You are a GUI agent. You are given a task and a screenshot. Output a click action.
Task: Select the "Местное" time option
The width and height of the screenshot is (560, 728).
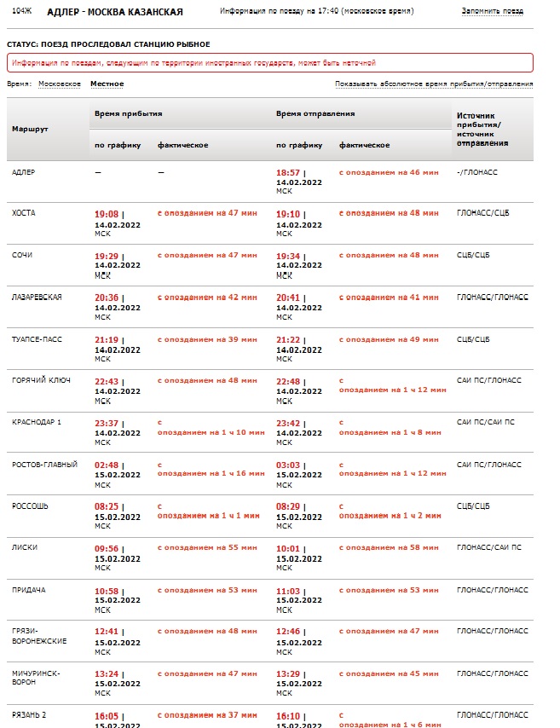(107, 84)
